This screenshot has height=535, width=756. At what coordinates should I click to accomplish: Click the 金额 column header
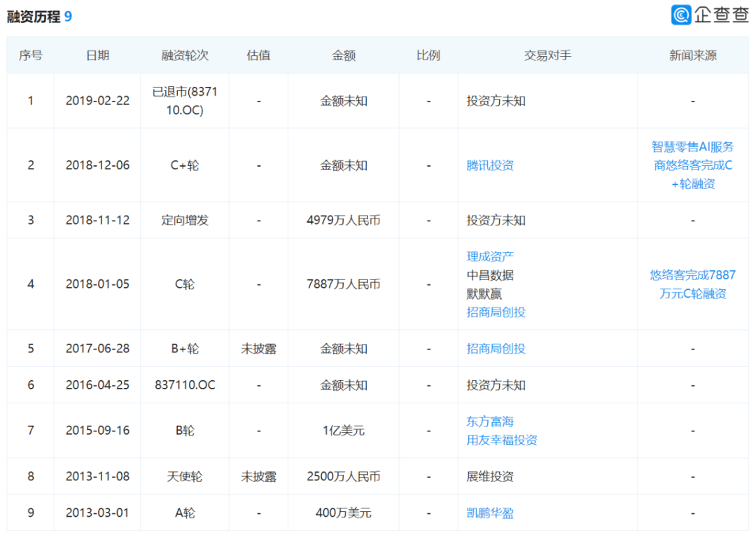point(343,55)
